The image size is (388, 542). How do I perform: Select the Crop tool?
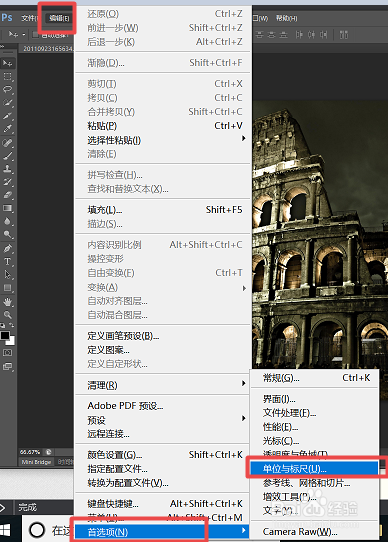(x=7, y=115)
